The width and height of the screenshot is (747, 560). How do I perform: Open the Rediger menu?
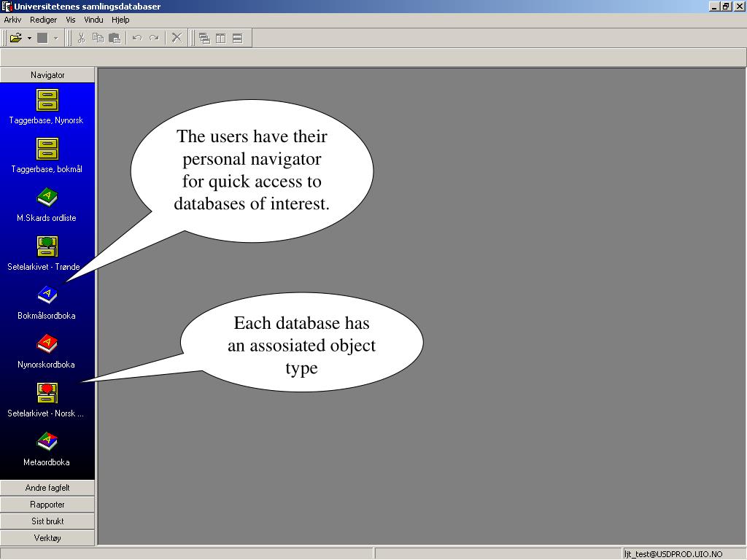point(43,20)
